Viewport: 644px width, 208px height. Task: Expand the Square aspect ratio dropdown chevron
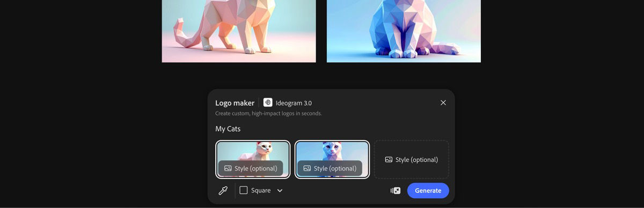pyautogui.click(x=280, y=190)
